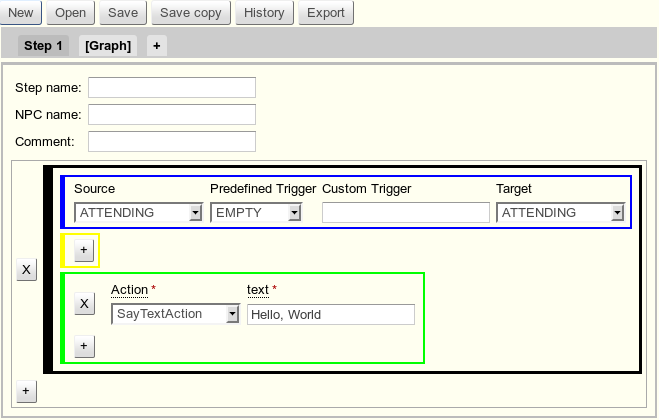Image resolution: width=659 pixels, height=420 pixels.
Task: Click the Step name input field
Action: (172, 88)
